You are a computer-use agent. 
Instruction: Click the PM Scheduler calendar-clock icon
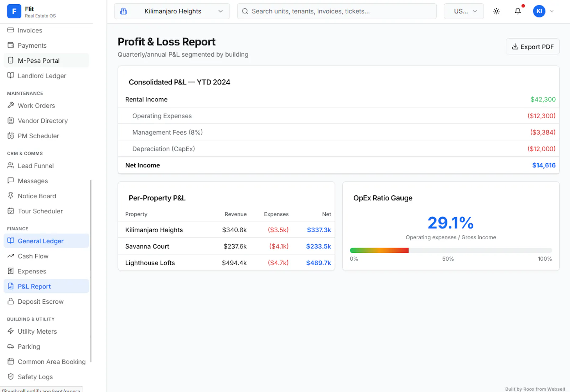pyautogui.click(x=11, y=136)
